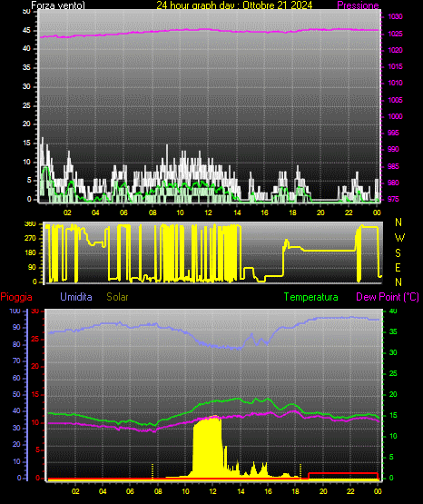The height and width of the screenshot is (504, 423).
Task: Click the '24 hour graph day : Ottobre 21 2024' heading
Action: point(234,5)
